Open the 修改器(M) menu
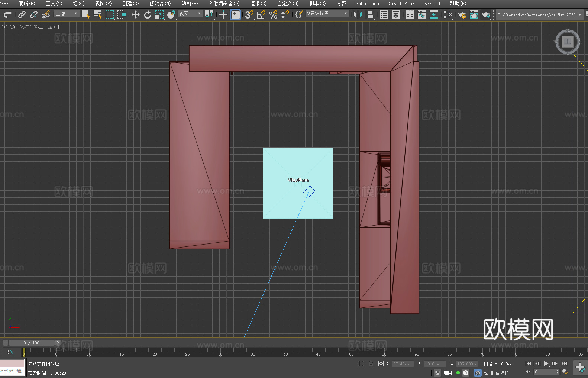588x378 pixels. 160,3
